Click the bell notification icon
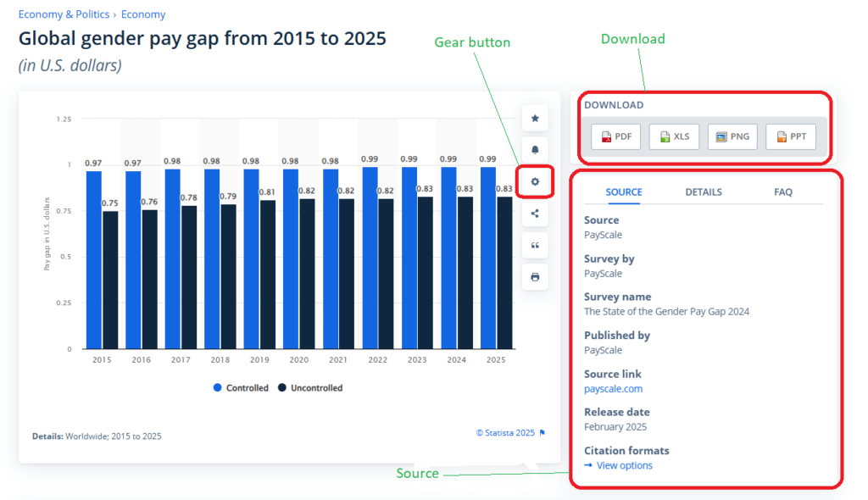 coord(535,150)
